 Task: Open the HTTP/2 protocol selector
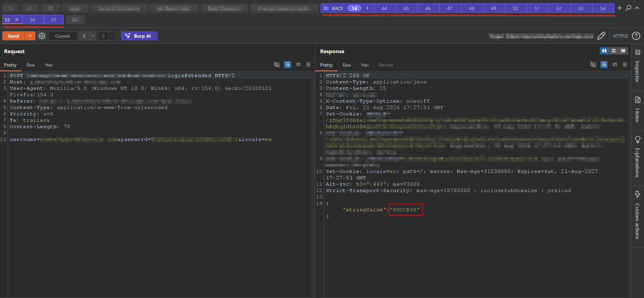620,36
